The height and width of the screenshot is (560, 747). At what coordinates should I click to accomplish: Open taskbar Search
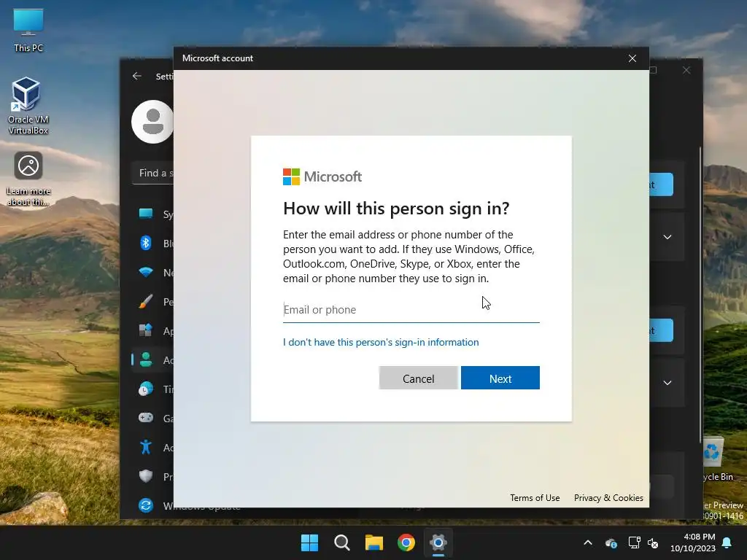coord(341,542)
